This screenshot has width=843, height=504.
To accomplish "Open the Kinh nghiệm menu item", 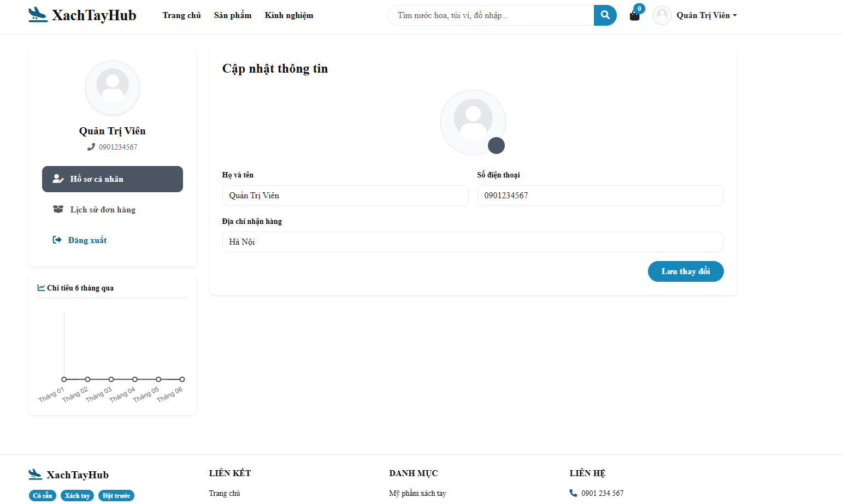I will tap(289, 15).
